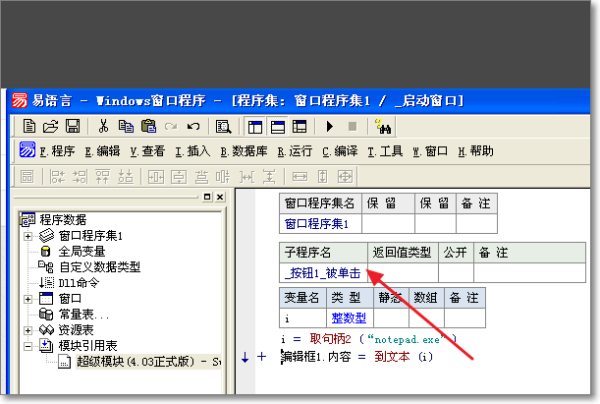The image size is (600, 404).
Task: Click the Cut scissors icon
Action: [x=103, y=127]
